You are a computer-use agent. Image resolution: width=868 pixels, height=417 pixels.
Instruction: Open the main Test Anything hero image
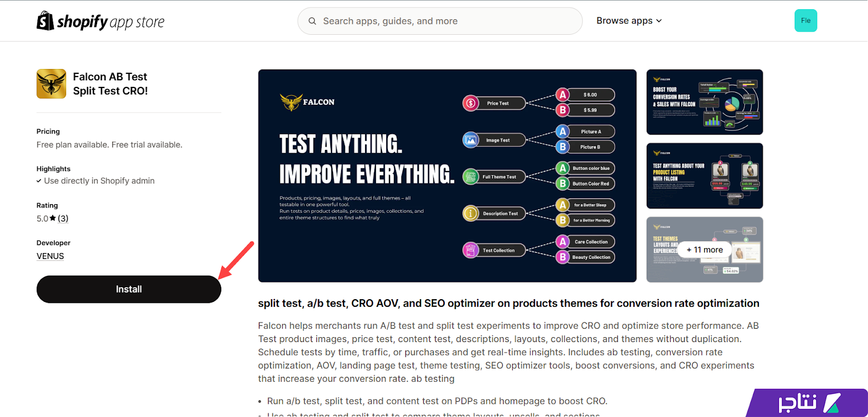pos(447,175)
